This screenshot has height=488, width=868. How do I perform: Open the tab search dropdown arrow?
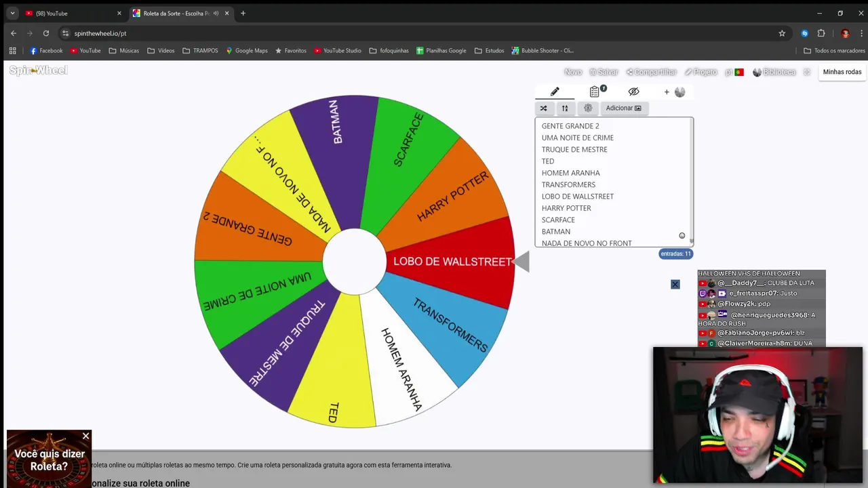[x=12, y=13]
